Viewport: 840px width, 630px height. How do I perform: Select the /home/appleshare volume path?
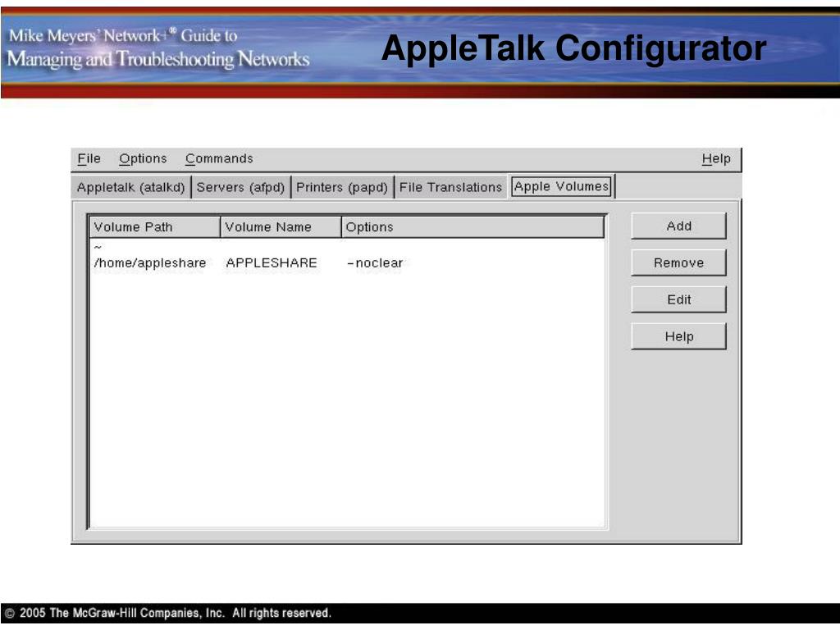click(x=149, y=263)
